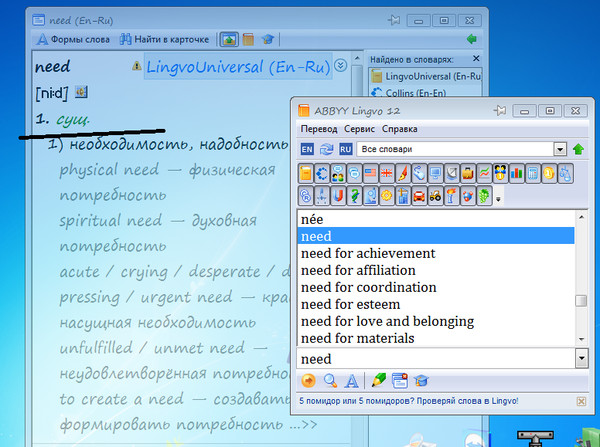Open the search history dropdown arrow
The height and width of the screenshot is (447, 600).
pos(582,359)
